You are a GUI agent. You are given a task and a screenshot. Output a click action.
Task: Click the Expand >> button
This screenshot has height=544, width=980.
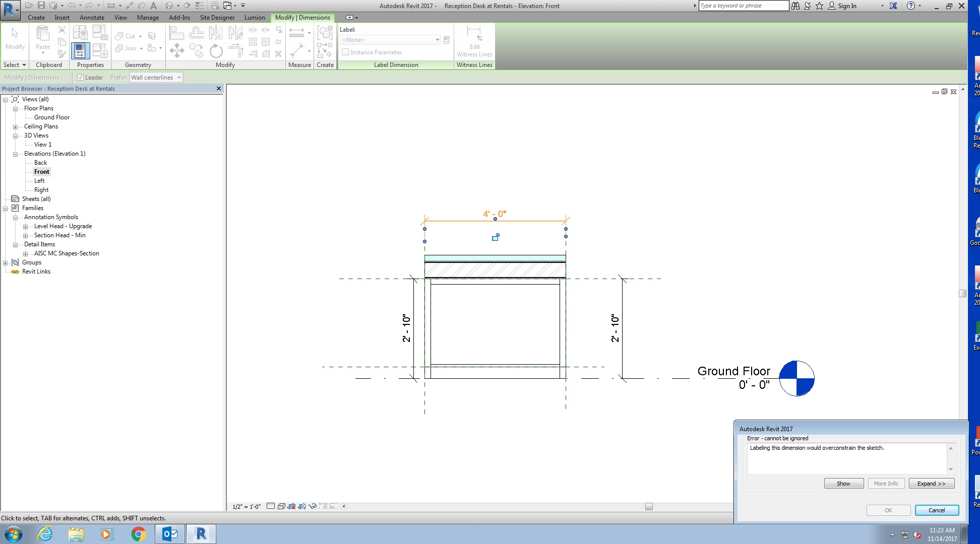pyautogui.click(x=931, y=484)
